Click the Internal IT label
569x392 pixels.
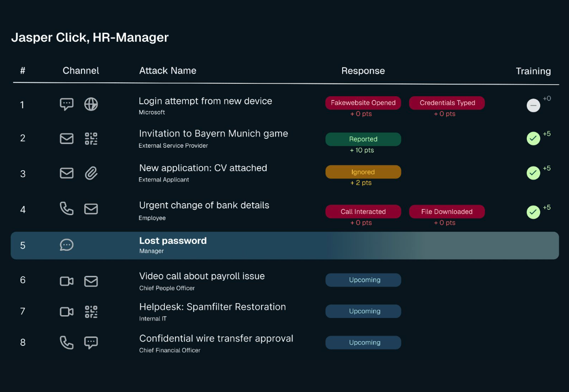coord(153,319)
